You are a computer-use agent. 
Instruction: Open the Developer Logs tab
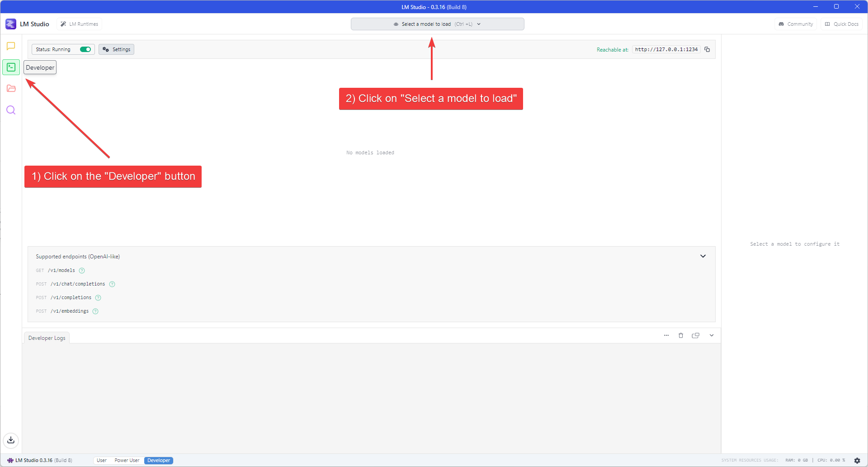click(x=47, y=338)
